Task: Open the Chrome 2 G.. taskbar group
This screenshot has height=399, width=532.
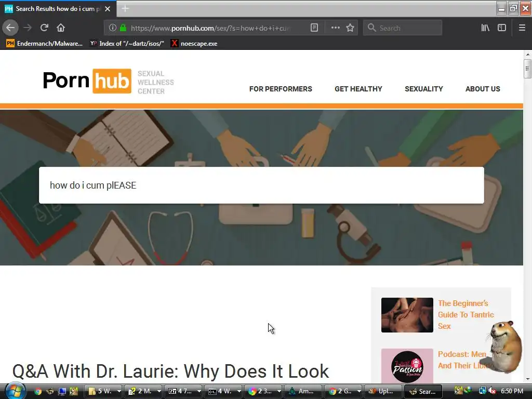Action: coord(343,391)
